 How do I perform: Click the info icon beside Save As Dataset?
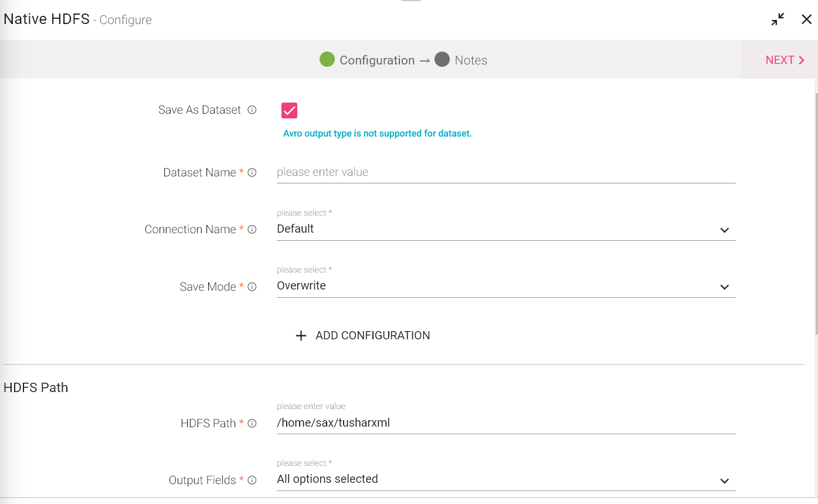[252, 110]
